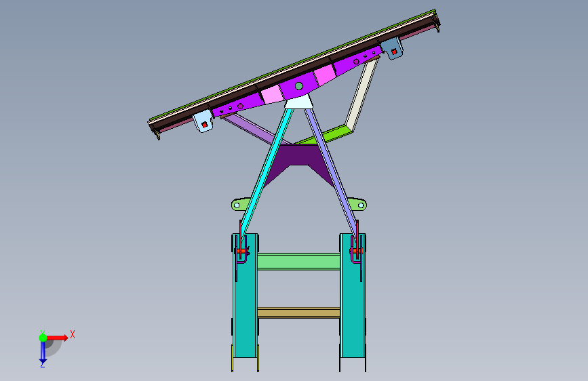Click the red square on left bracket

pyautogui.click(x=205, y=125)
